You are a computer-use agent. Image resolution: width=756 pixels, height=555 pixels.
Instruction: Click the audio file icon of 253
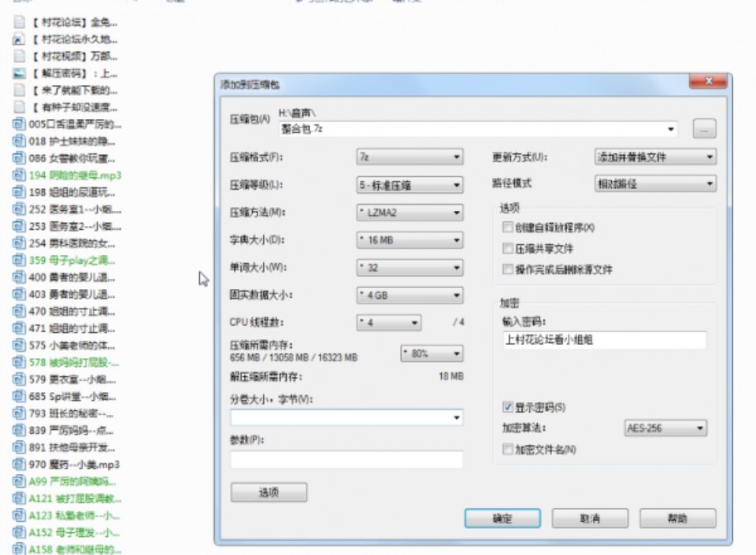pyautogui.click(x=19, y=226)
